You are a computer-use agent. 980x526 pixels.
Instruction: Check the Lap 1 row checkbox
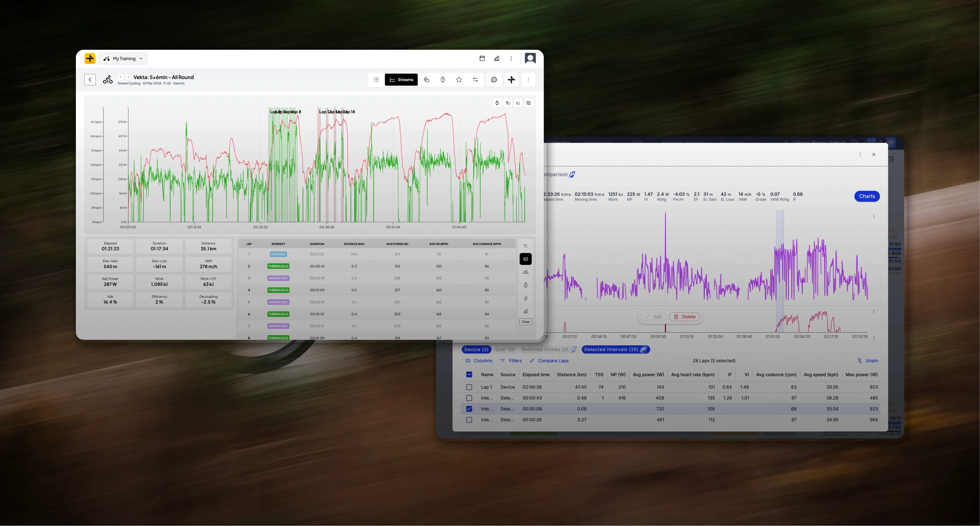tap(469, 387)
